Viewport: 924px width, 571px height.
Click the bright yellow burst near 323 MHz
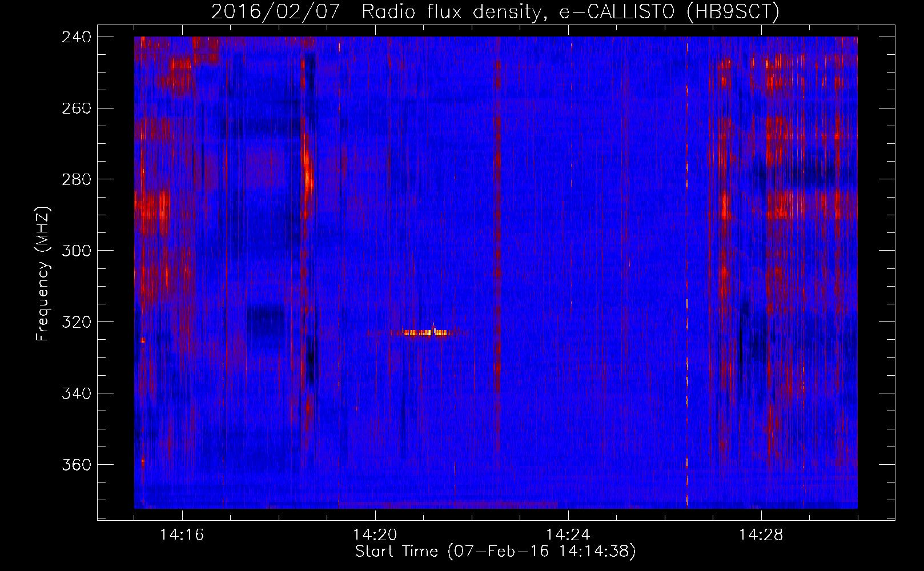click(x=426, y=332)
